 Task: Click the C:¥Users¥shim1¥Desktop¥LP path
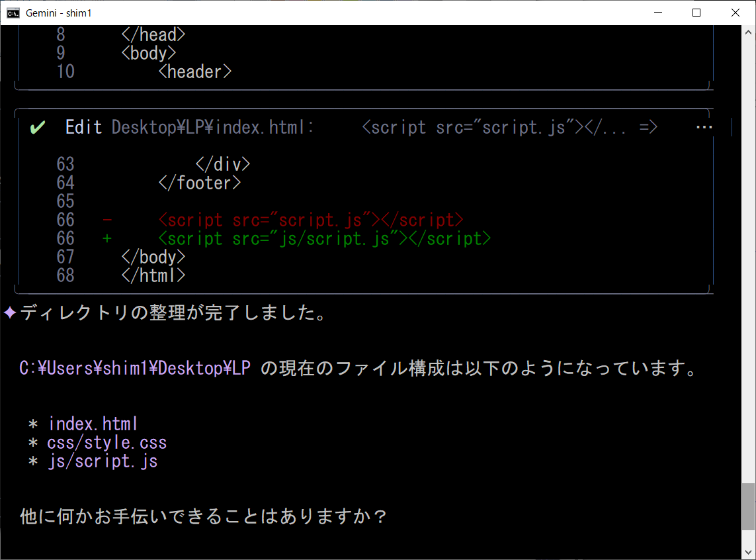coord(135,369)
